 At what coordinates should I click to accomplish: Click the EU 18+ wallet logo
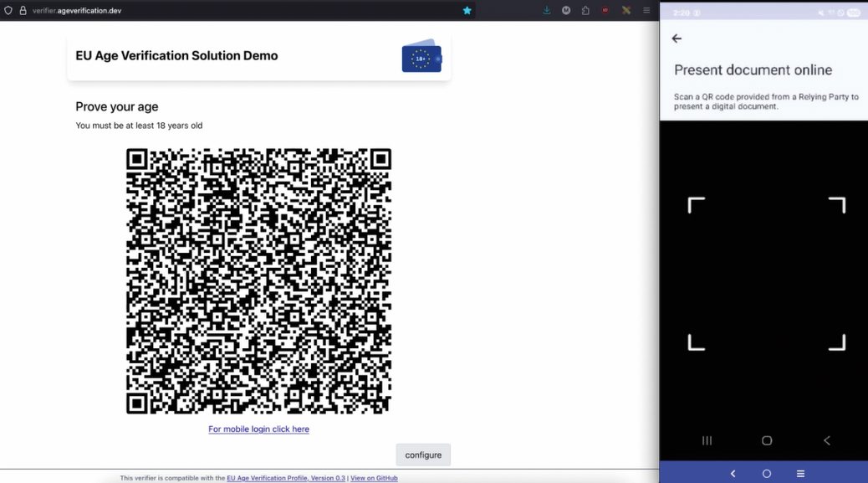(421, 56)
